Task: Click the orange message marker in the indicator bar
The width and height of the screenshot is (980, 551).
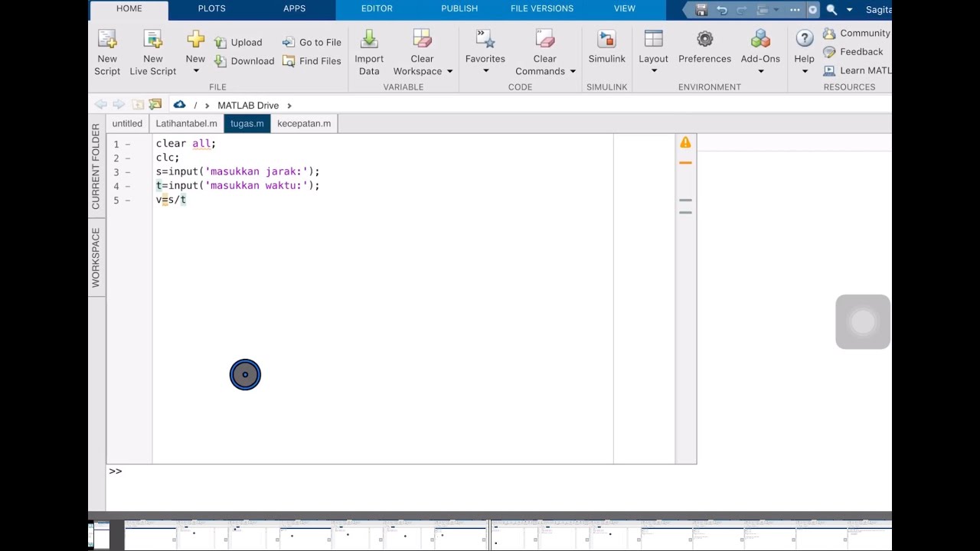Action: [x=685, y=162]
